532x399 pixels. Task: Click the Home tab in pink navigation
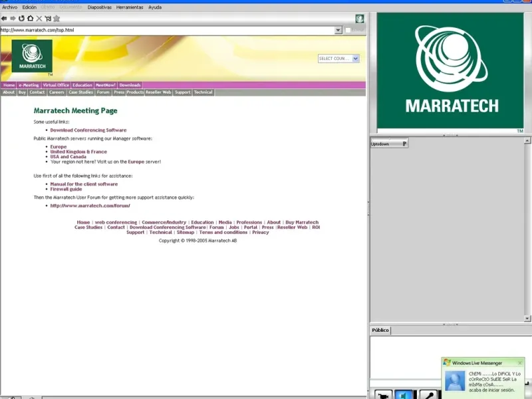pos(9,85)
